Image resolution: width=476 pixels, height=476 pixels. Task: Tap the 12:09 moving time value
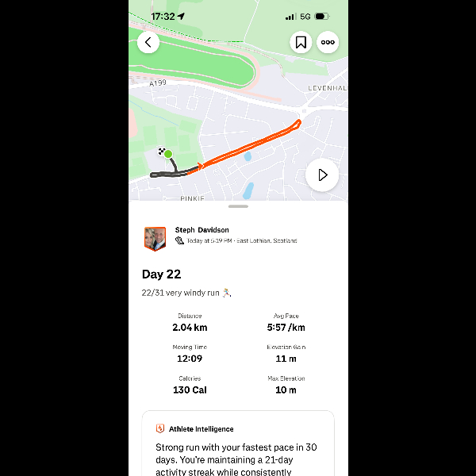pyautogui.click(x=190, y=359)
